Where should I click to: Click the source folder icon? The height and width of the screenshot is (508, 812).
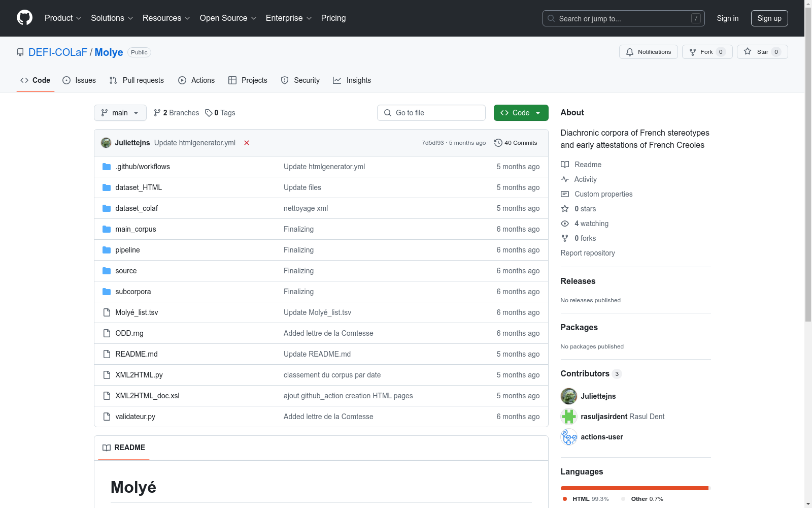(x=107, y=271)
